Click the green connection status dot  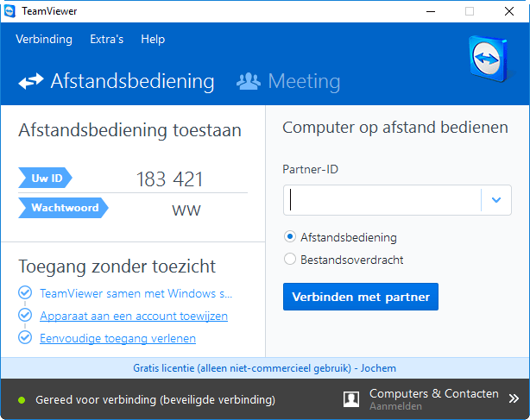coord(22,400)
